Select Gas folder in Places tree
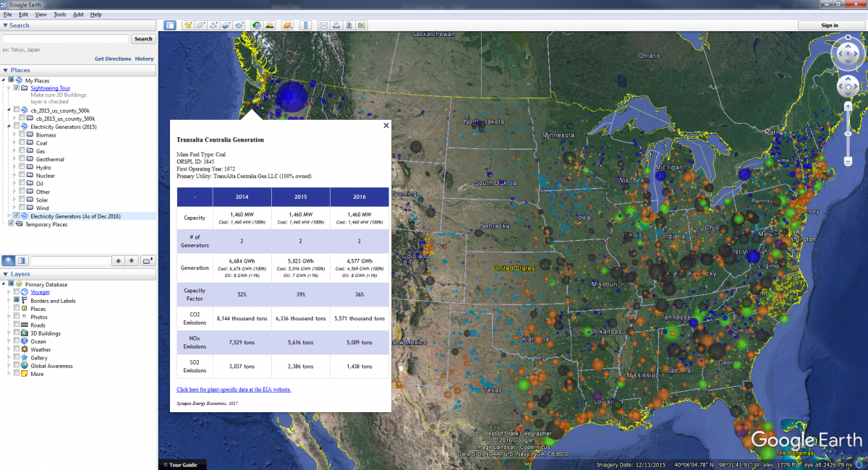The height and width of the screenshot is (470, 868). [41, 151]
